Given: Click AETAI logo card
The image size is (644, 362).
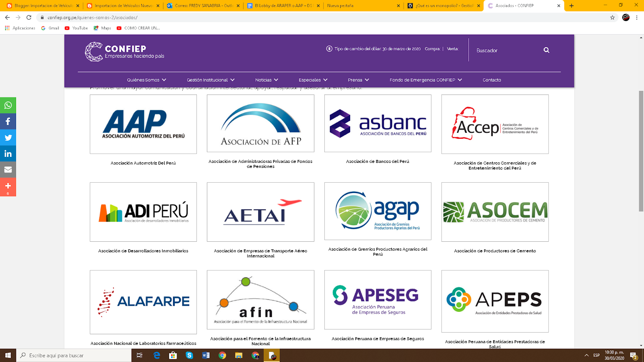Looking at the screenshot, I should [x=260, y=212].
